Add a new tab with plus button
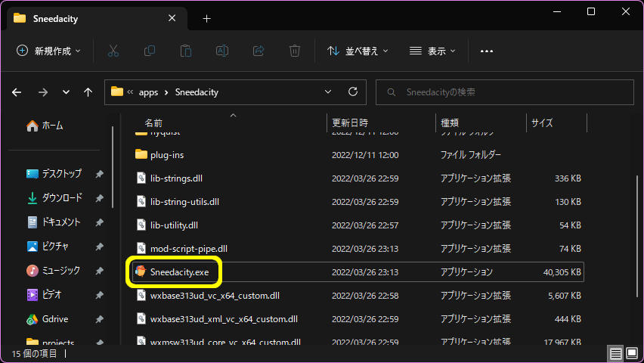The height and width of the screenshot is (363, 644). point(206,18)
